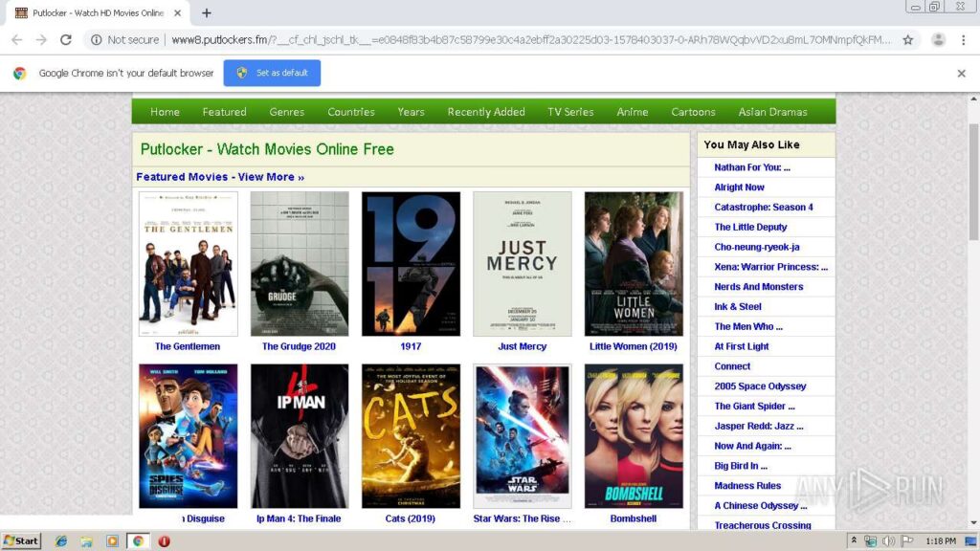
Task: Open the Windows Start menu
Action: click(x=21, y=540)
